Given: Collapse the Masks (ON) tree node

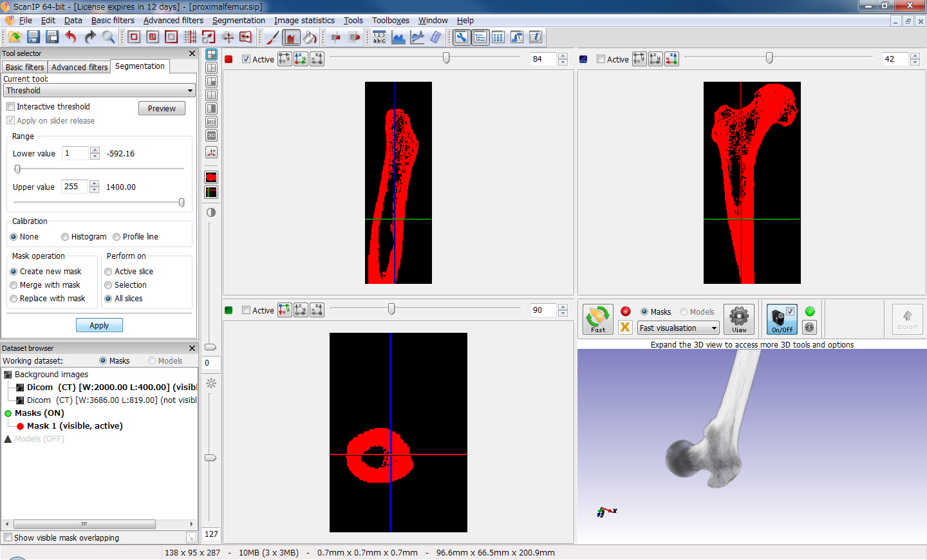Looking at the screenshot, I should point(8,413).
